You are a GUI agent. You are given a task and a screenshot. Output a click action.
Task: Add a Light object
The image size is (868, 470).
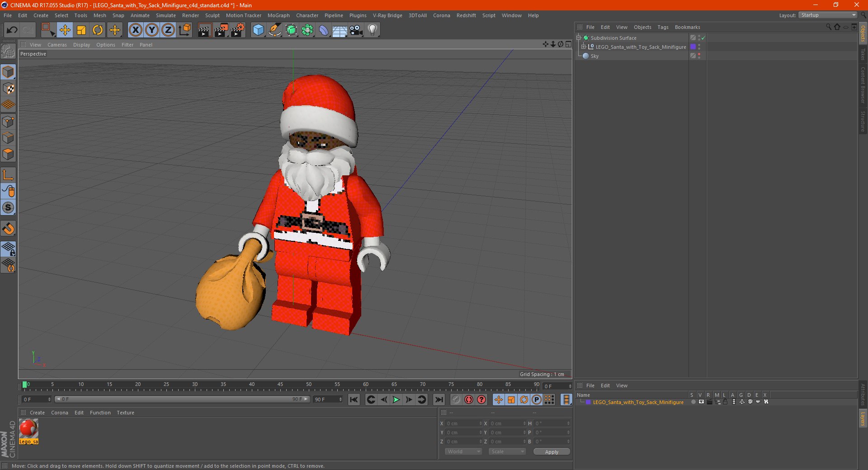(373, 30)
